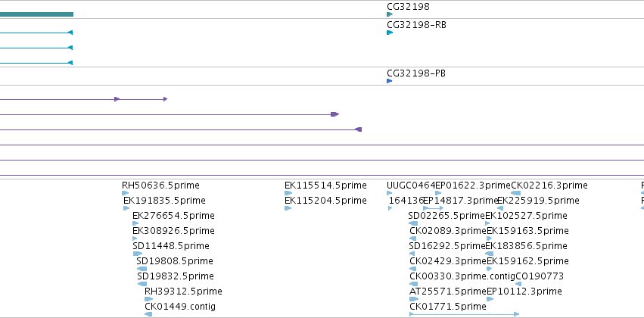644x318 pixels.
Task: Click the arrow glyph under EK115514.5prime
Action: pyautogui.click(x=288, y=193)
